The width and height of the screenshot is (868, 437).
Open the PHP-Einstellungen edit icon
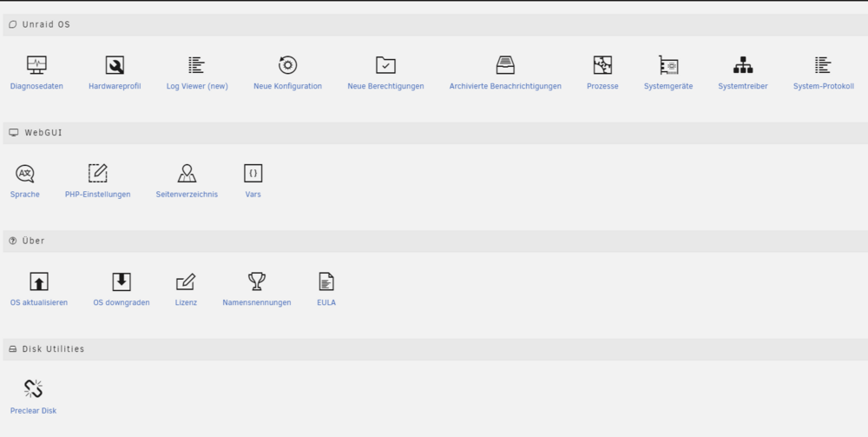tap(97, 173)
